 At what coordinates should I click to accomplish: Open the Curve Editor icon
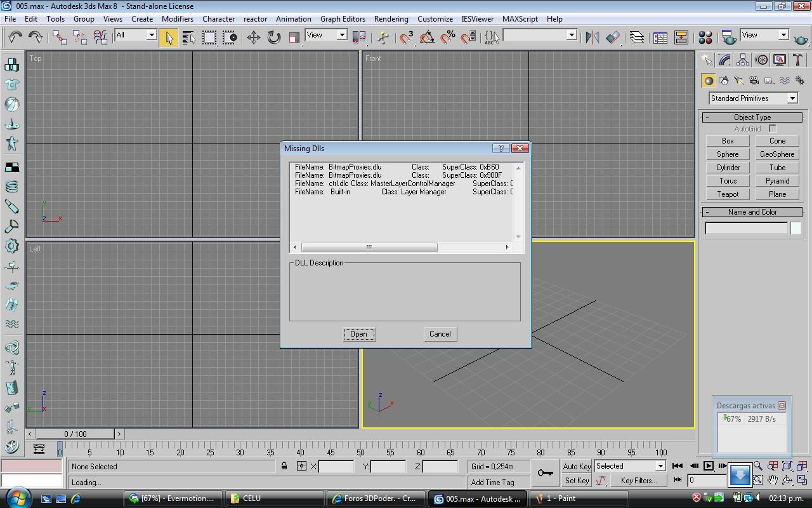660,37
